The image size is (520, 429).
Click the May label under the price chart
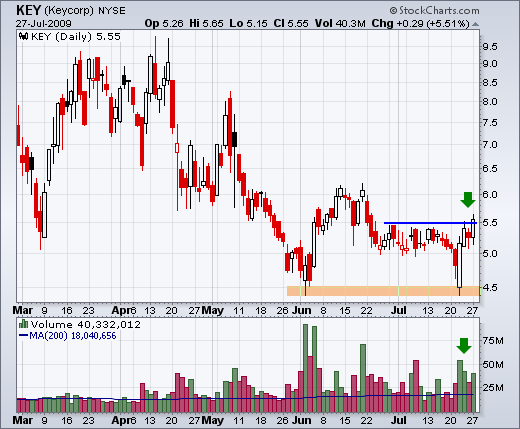(213, 311)
